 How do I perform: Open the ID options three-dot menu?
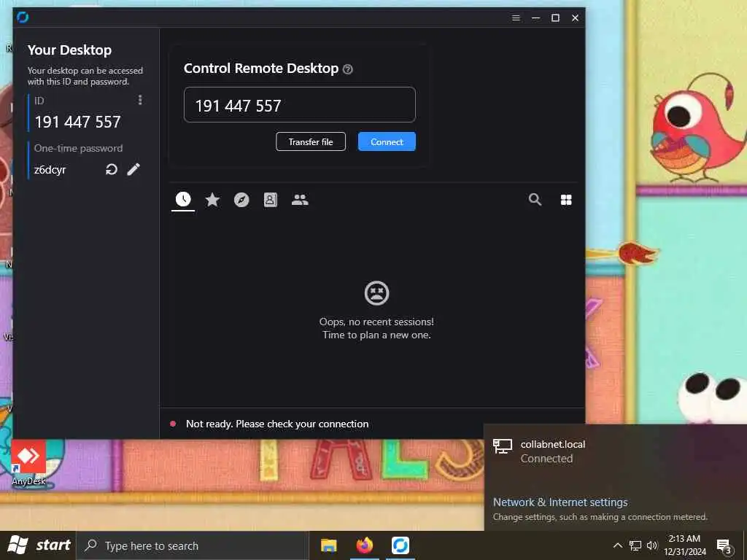[139, 100]
